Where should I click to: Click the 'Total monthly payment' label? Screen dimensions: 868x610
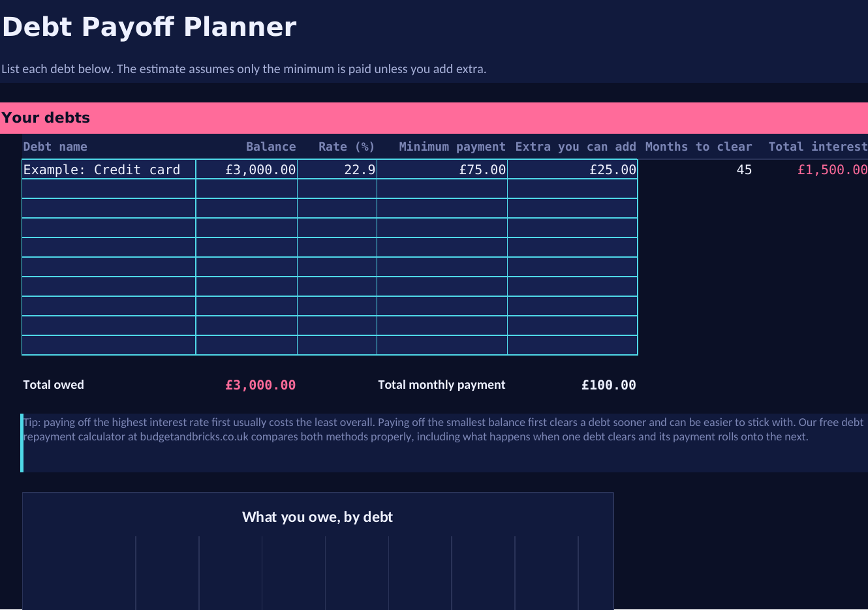coord(442,385)
